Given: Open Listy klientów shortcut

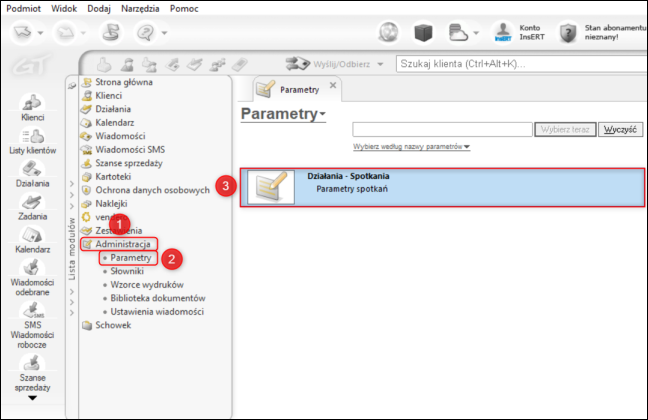Looking at the screenshot, I should pos(32,141).
